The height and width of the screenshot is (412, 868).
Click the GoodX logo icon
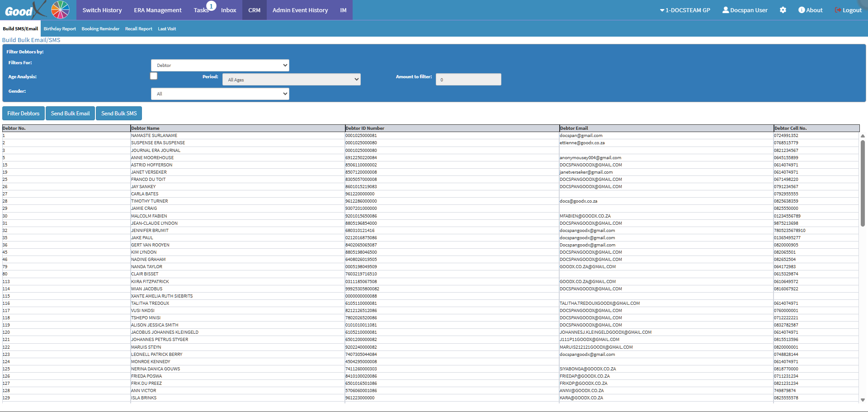(25, 10)
